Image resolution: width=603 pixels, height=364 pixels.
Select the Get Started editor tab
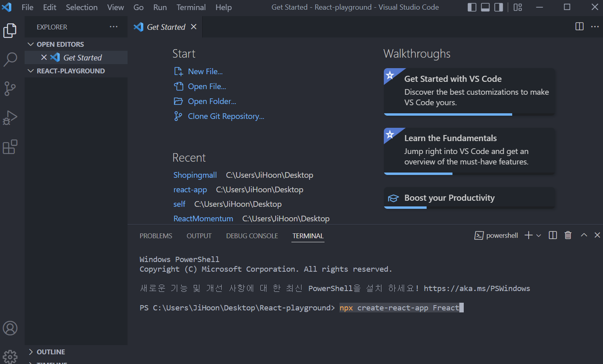(165, 27)
